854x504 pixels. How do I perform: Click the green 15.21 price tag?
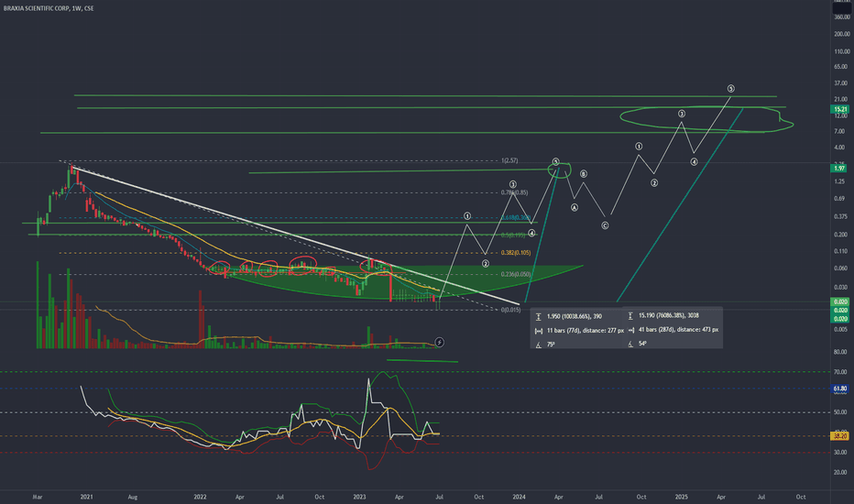pos(840,109)
